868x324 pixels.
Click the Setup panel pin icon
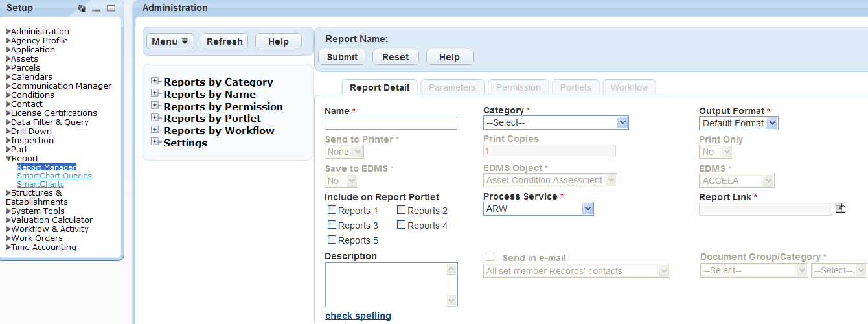pyautogui.click(x=82, y=8)
